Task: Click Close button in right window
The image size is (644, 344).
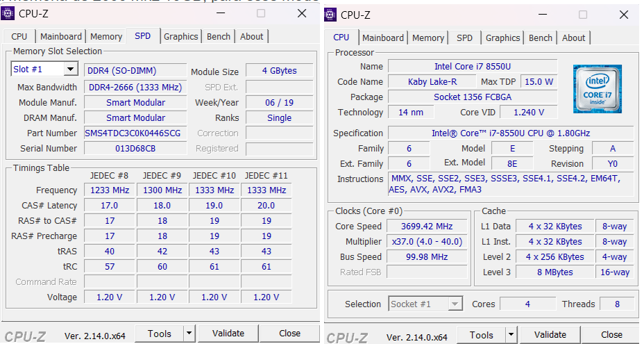Action: [x=611, y=334]
